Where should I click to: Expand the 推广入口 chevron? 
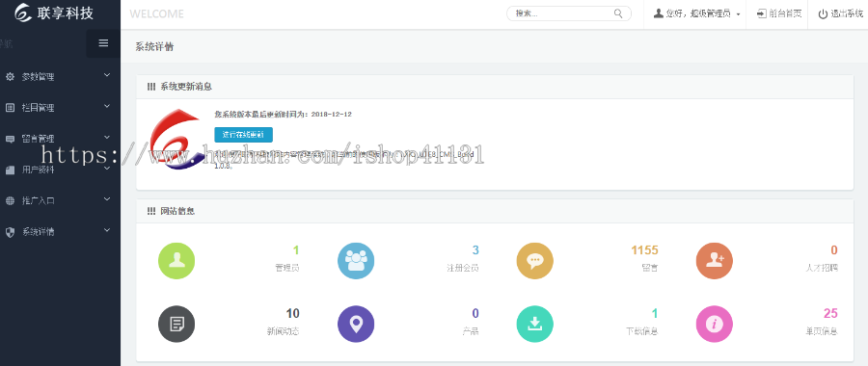point(107,198)
